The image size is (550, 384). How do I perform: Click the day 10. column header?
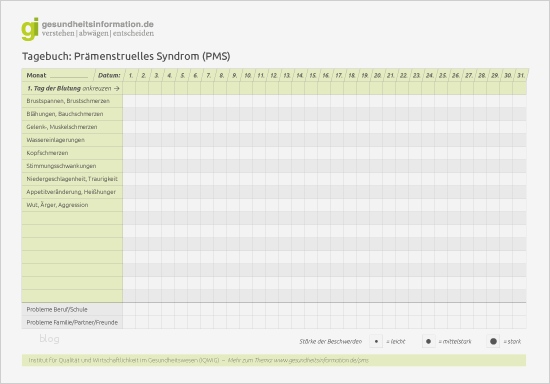tap(248, 75)
